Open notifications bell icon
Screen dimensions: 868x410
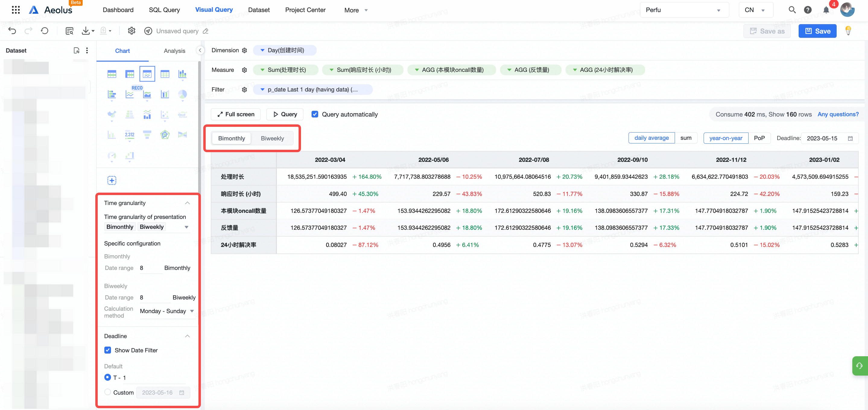coord(826,10)
